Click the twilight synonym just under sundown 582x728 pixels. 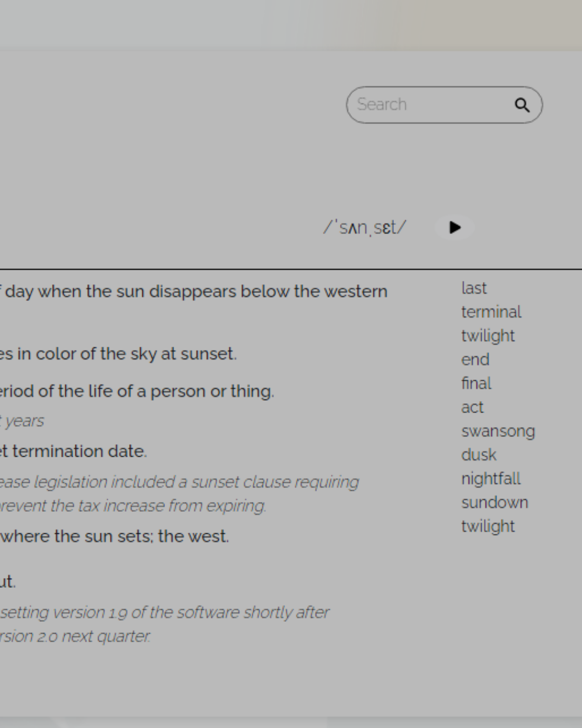(x=488, y=526)
